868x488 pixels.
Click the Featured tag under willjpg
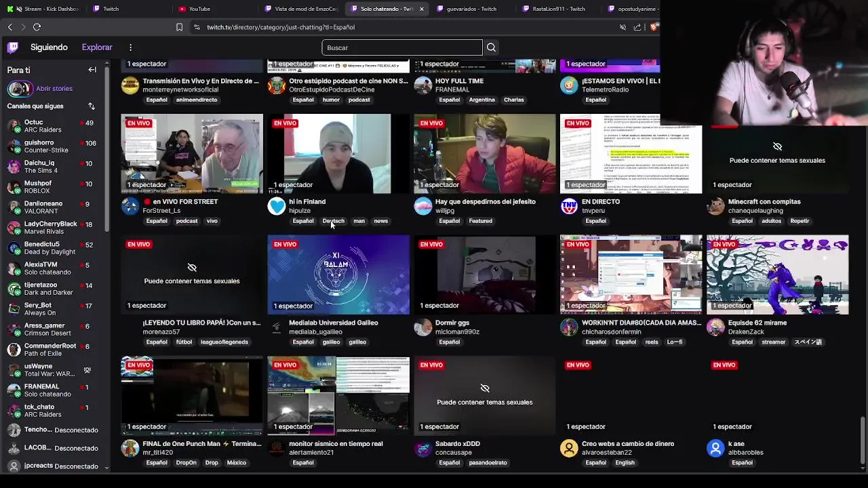480,221
